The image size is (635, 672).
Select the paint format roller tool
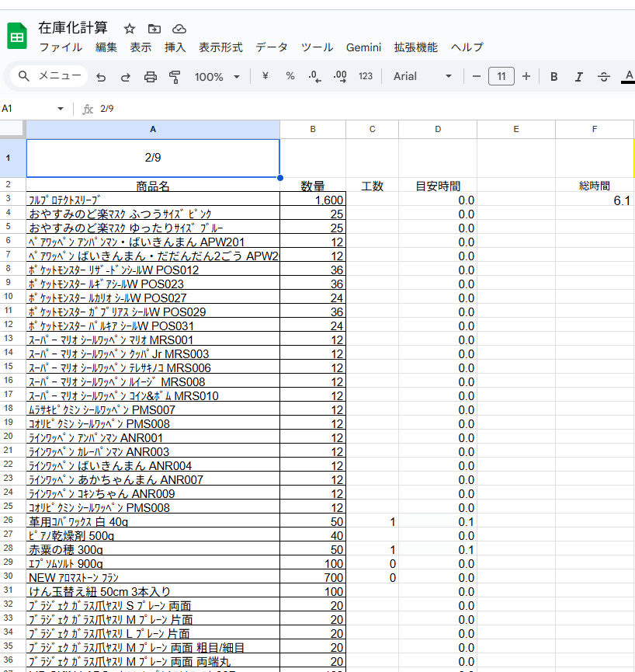pyautogui.click(x=175, y=76)
